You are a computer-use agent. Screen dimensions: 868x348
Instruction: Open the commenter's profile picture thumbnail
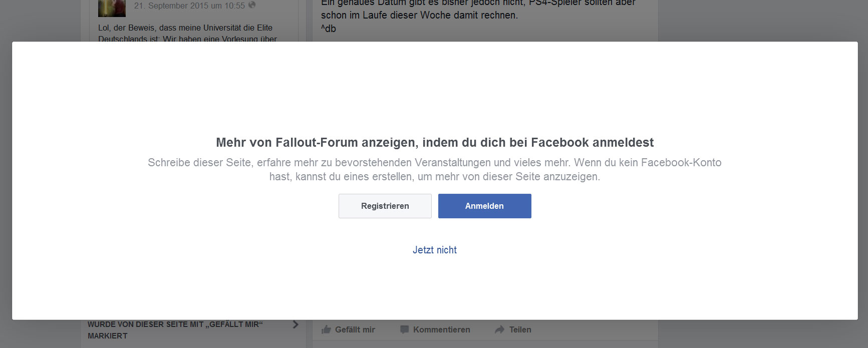click(112, 8)
